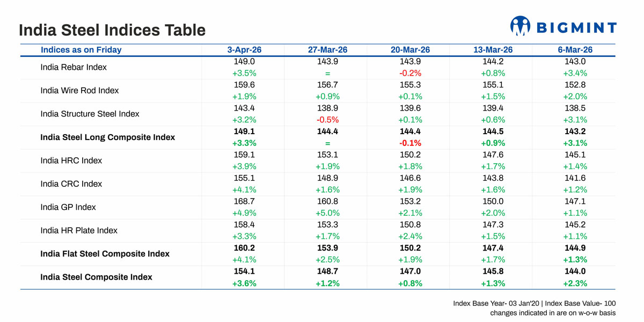Click the Index Base Year footnote text
Viewport: 644px width, 322px height.
tap(534, 304)
